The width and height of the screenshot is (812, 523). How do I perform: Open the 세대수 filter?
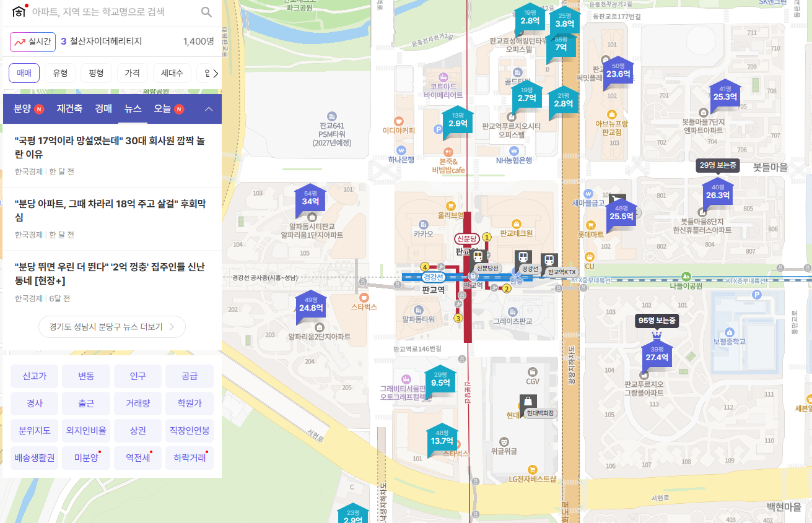tap(172, 73)
